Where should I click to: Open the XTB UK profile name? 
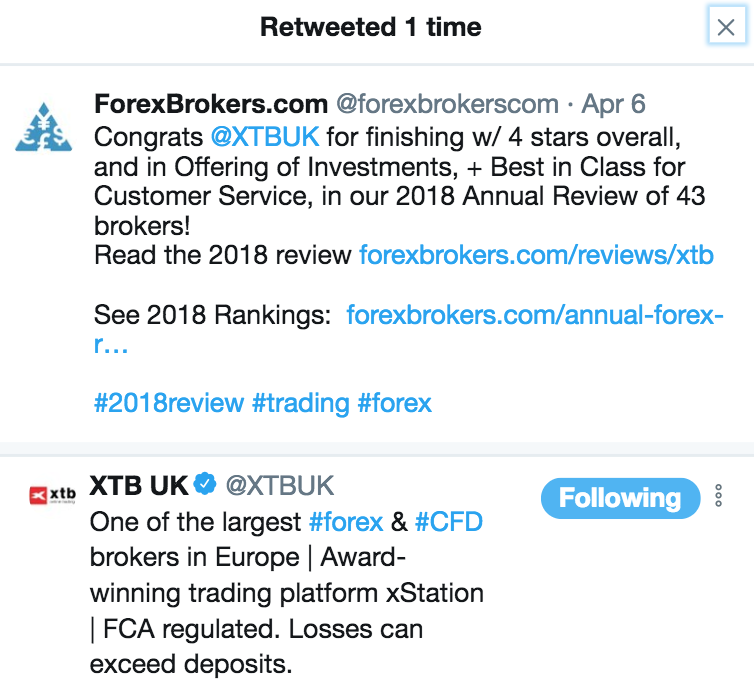click(139, 486)
